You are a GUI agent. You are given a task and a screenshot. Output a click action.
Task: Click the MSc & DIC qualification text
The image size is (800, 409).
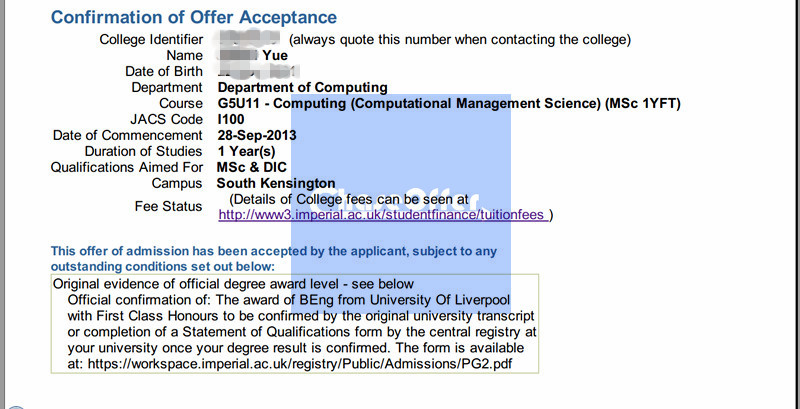tap(252, 167)
